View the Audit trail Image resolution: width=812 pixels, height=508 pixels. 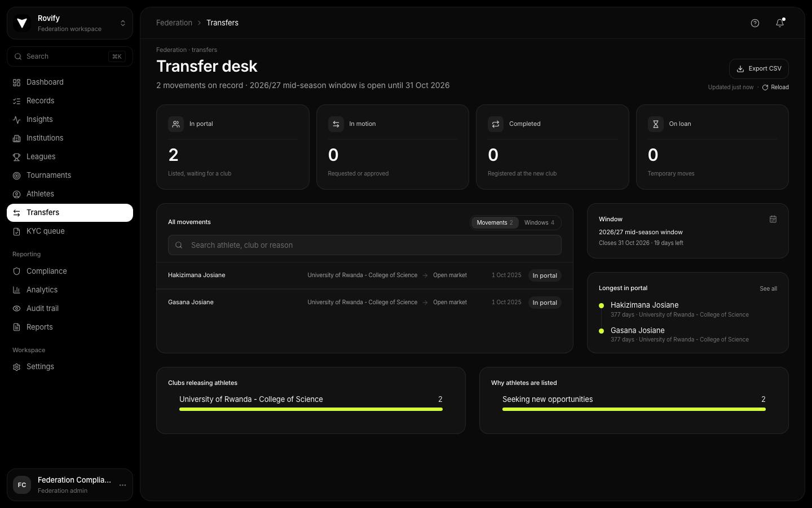click(x=70, y=309)
